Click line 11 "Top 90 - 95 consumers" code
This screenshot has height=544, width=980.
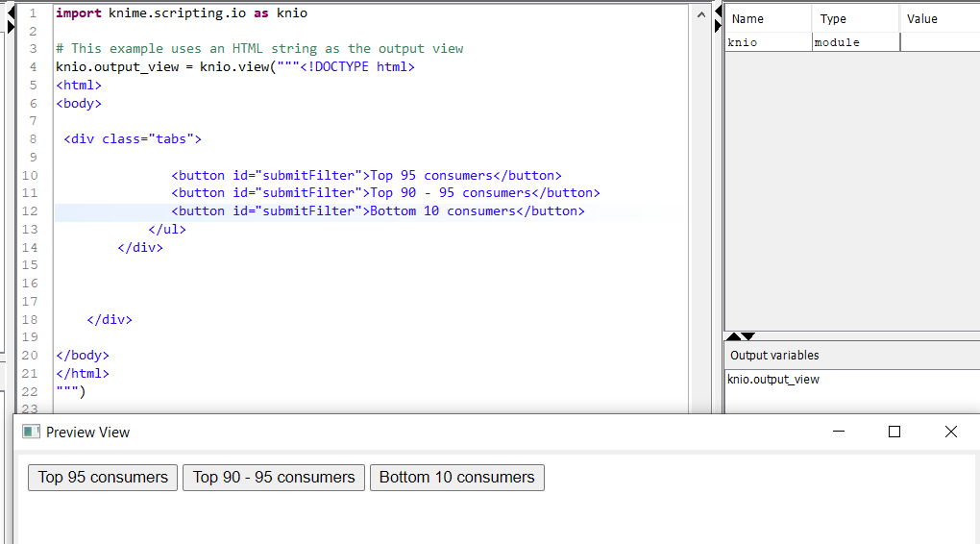pyautogui.click(x=385, y=192)
